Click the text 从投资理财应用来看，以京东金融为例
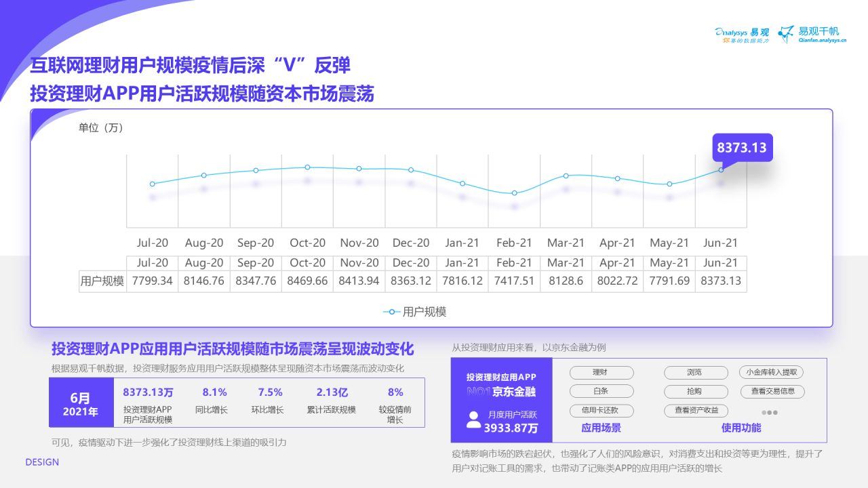Image resolution: width=868 pixels, height=488 pixels. pyautogui.click(x=529, y=348)
